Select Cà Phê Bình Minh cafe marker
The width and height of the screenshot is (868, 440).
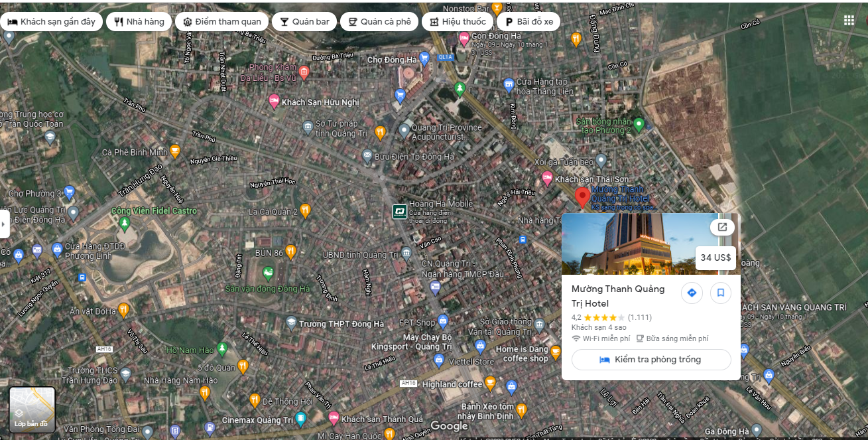pos(175,151)
